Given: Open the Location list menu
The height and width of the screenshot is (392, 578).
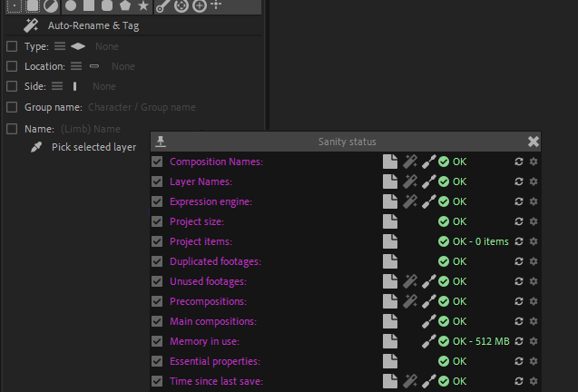Looking at the screenshot, I should tap(76, 66).
